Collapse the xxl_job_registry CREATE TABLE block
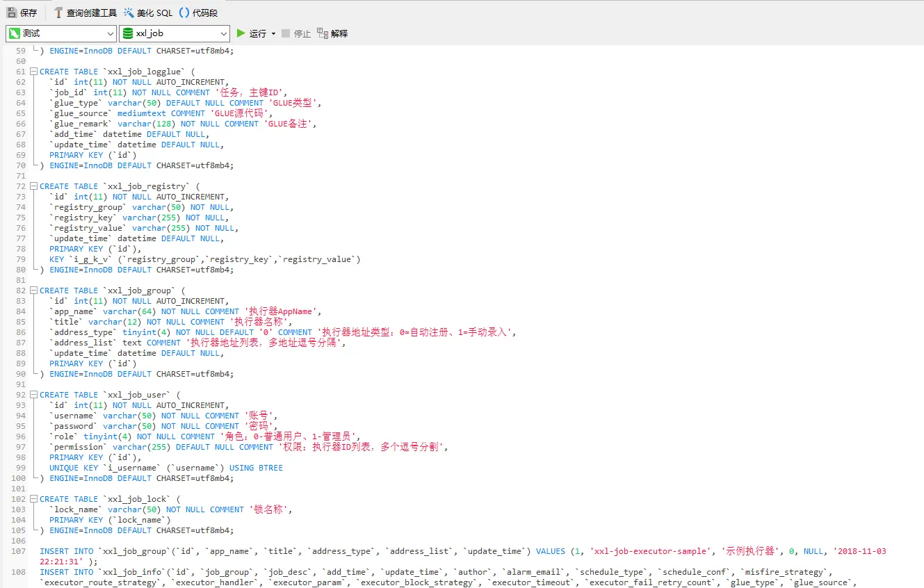 point(33,186)
